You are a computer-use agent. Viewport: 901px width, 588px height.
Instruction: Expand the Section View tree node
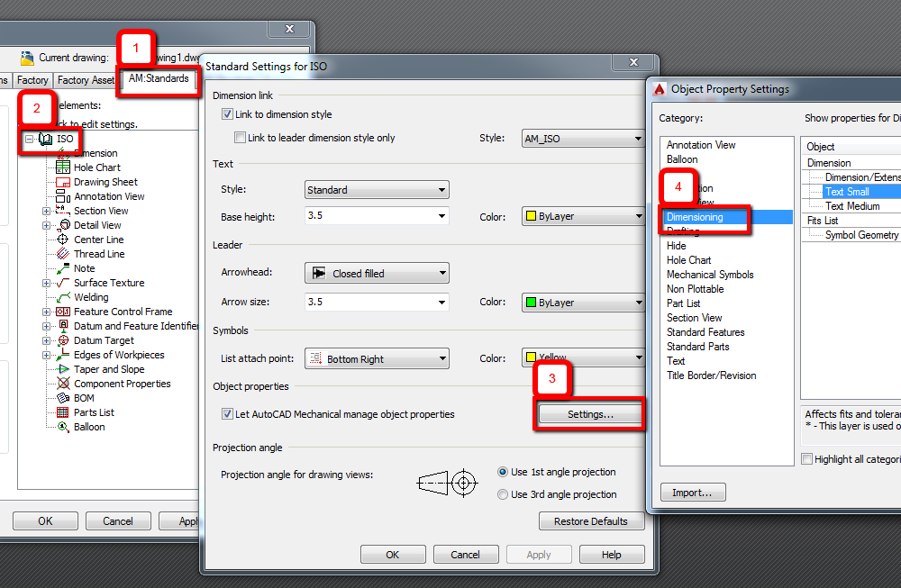click(46, 211)
